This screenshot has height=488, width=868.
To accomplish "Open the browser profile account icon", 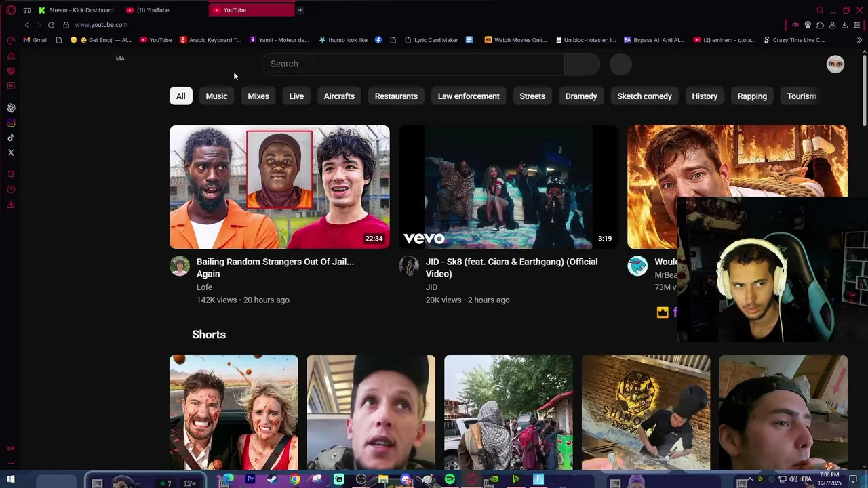I will pyautogui.click(x=832, y=25).
